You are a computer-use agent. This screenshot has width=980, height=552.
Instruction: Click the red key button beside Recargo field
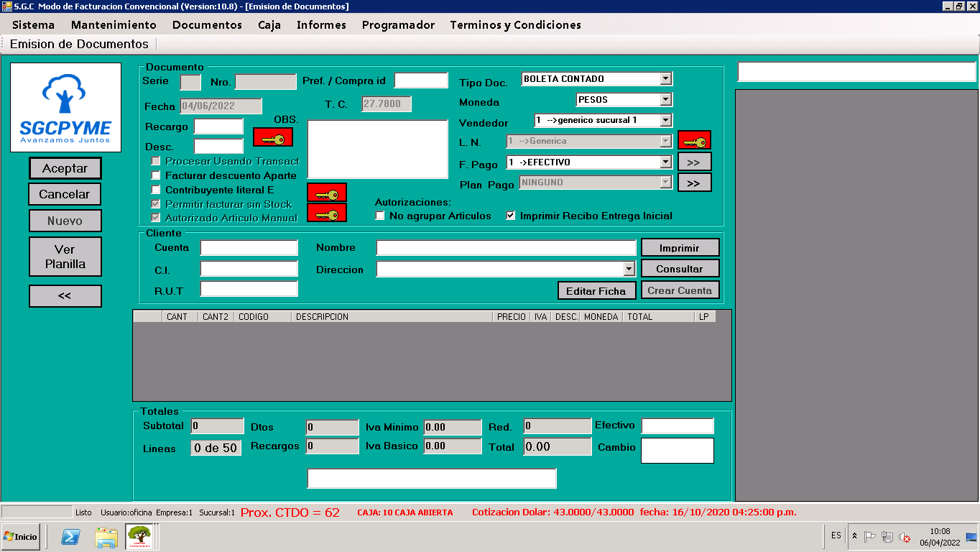(273, 137)
